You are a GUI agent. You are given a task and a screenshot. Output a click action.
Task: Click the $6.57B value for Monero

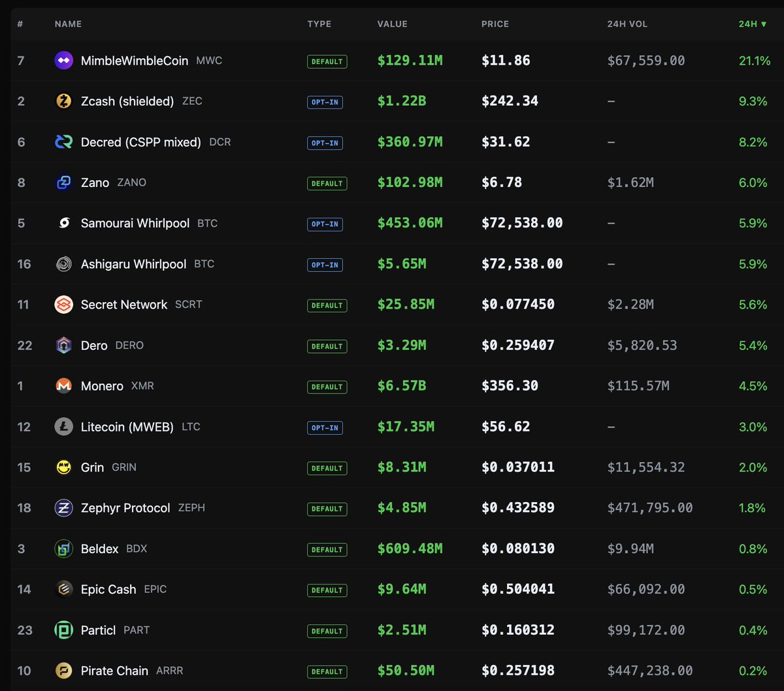[402, 386]
